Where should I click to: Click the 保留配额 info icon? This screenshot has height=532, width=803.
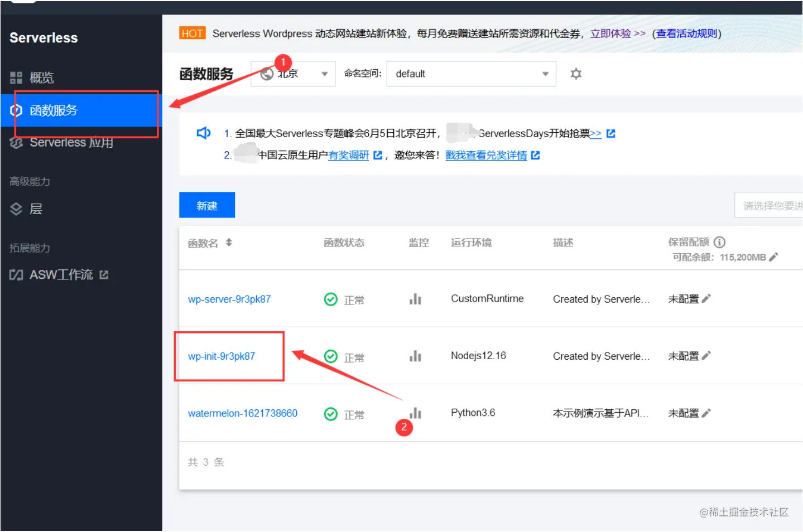pyautogui.click(x=720, y=242)
